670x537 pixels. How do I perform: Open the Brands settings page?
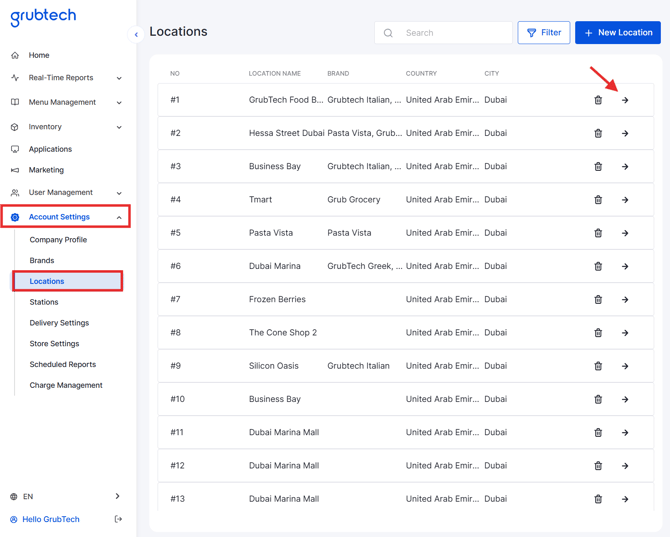pos(42,261)
